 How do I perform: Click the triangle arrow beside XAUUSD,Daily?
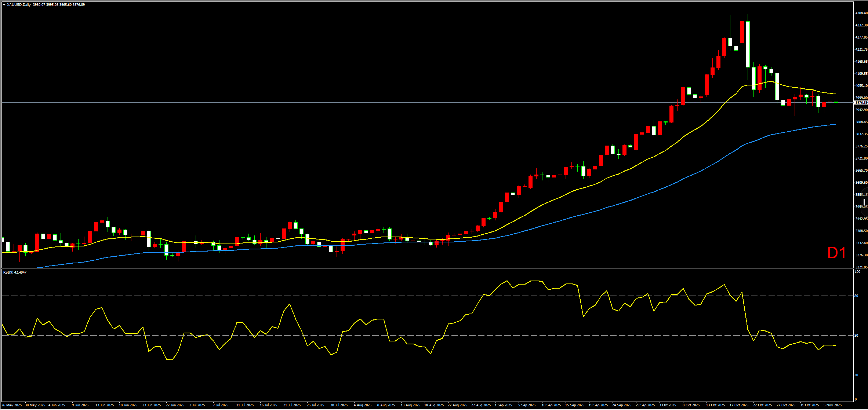4,5
